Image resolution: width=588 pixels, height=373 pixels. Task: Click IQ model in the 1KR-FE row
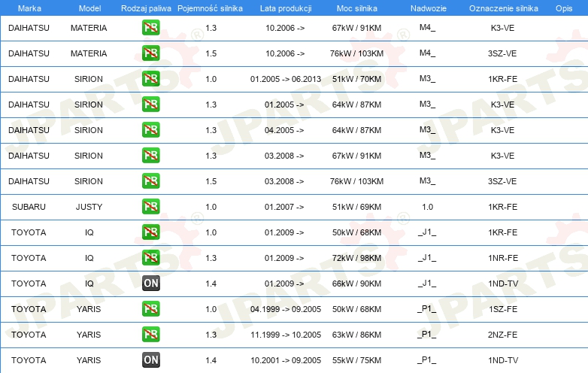[x=89, y=232]
